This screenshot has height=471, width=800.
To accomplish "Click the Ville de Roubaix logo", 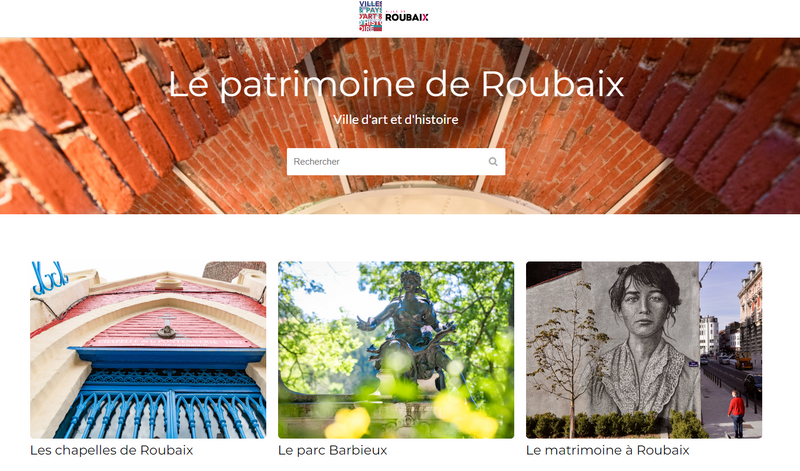I will pos(407,16).
